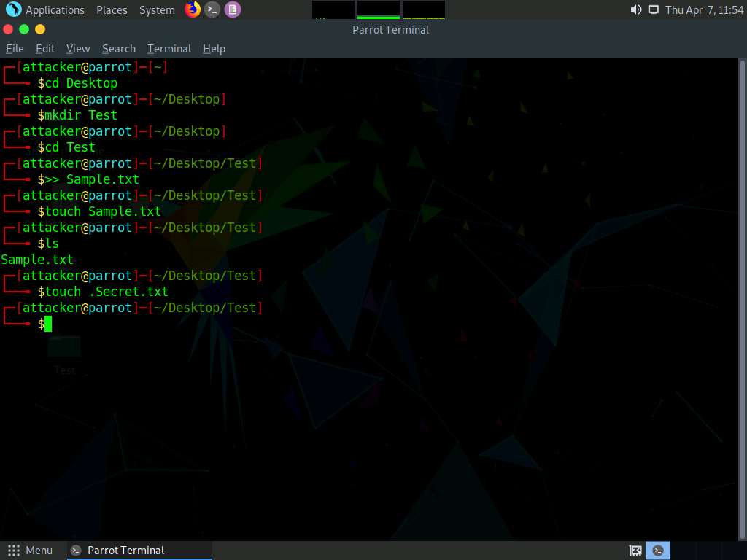Open the Places menu in top panel
Image resolution: width=747 pixels, height=560 pixels.
[112, 10]
